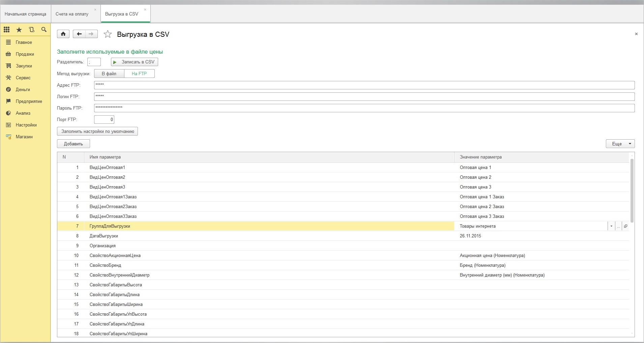Select row ДатаВыгрузки
Viewport: 644px width, 343px height.
343,236
